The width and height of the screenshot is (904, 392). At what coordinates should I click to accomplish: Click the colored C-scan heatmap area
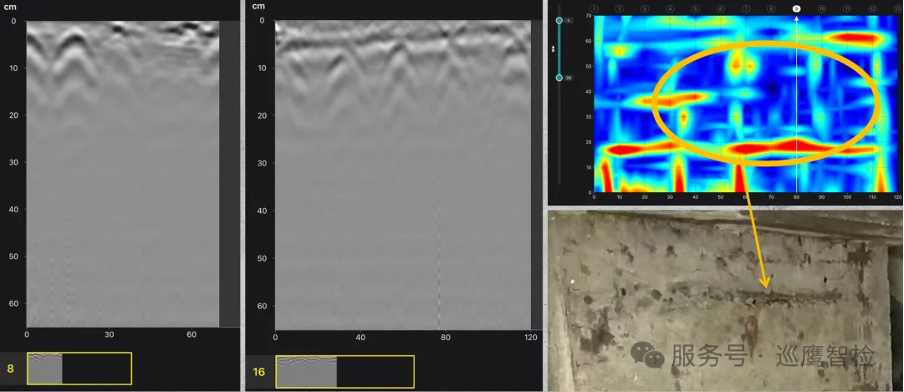pos(745,104)
